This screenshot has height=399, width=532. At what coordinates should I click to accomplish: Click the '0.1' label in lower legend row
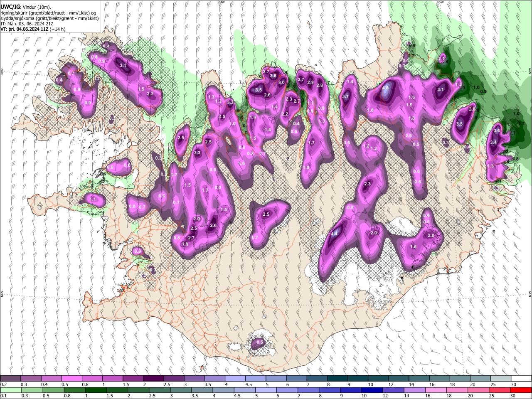pos(4,396)
